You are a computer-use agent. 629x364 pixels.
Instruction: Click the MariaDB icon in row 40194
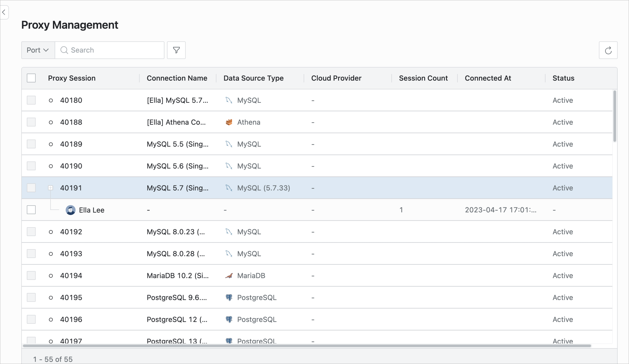(229, 276)
